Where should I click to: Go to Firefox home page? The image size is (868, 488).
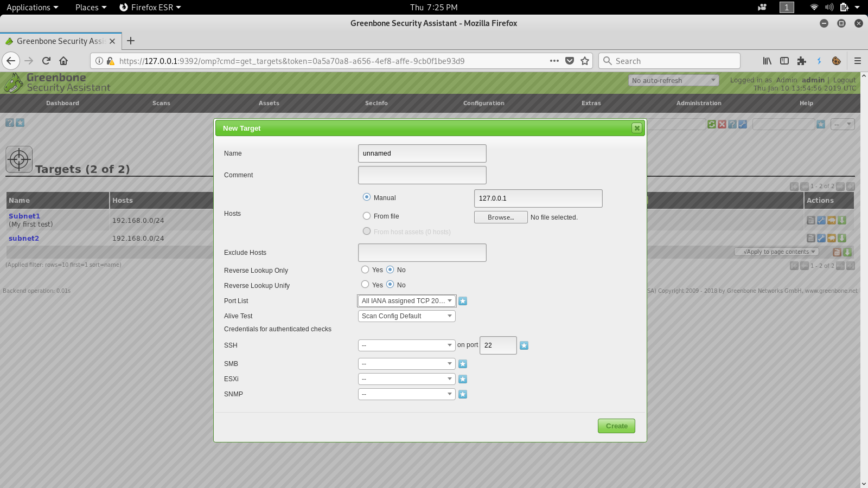point(63,61)
